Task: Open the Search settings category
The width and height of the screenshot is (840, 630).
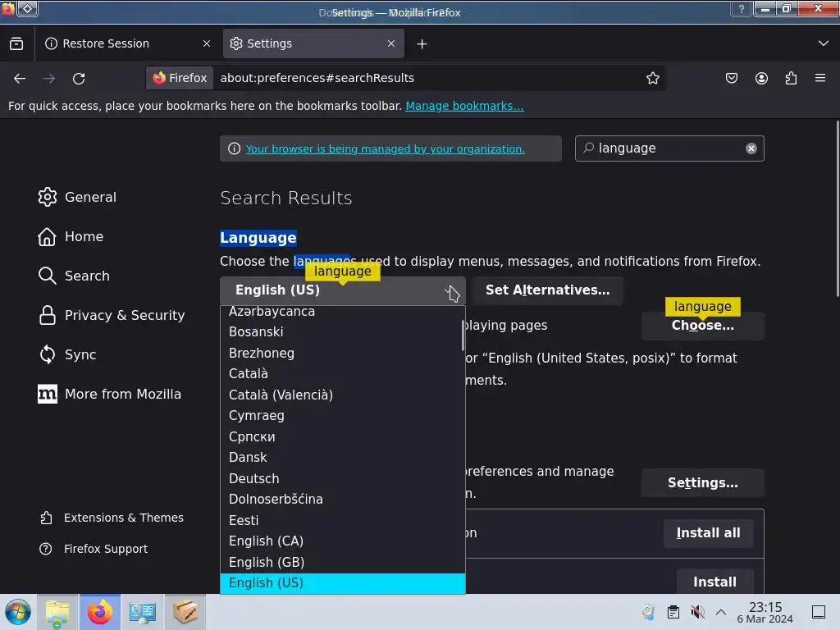Action: 74,276
